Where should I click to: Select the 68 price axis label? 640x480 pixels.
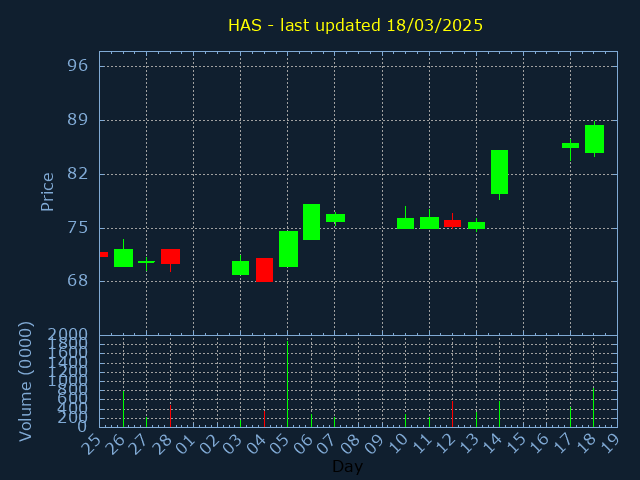coord(78,281)
